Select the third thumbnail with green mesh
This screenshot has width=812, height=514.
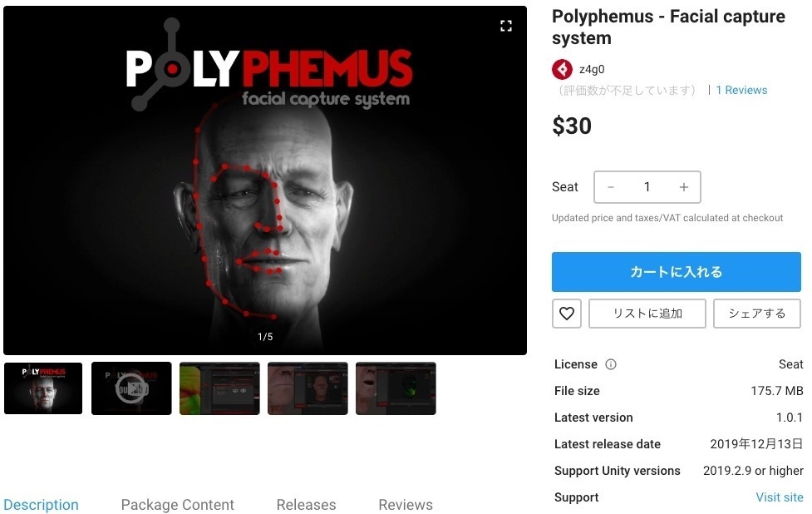coord(219,388)
